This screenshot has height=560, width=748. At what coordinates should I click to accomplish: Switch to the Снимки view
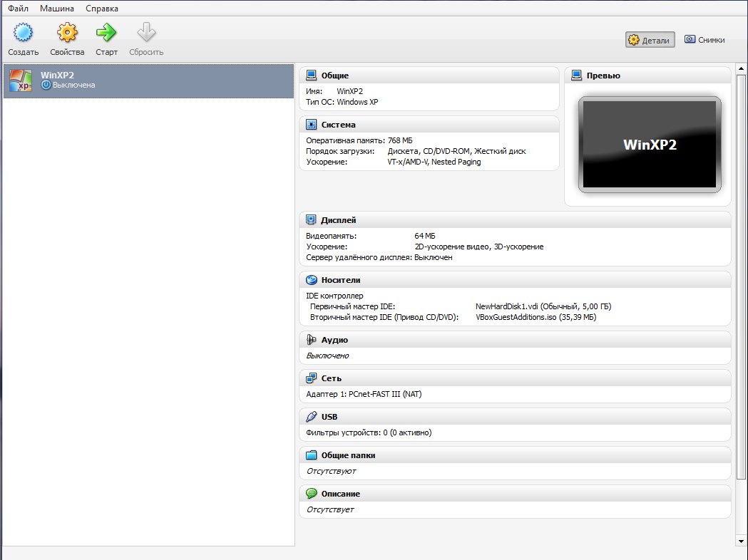pos(705,41)
